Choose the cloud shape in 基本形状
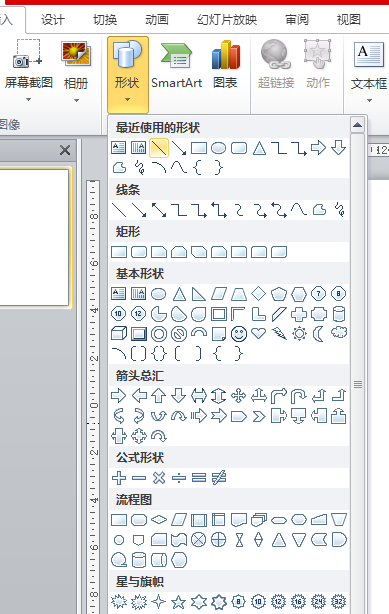 339,333
